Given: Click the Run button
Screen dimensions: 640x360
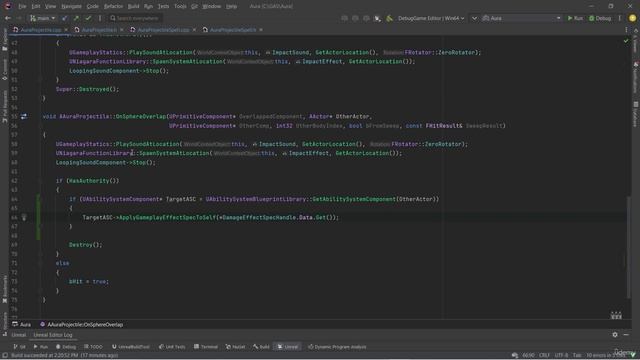Looking at the screenshot, I should (575, 18).
